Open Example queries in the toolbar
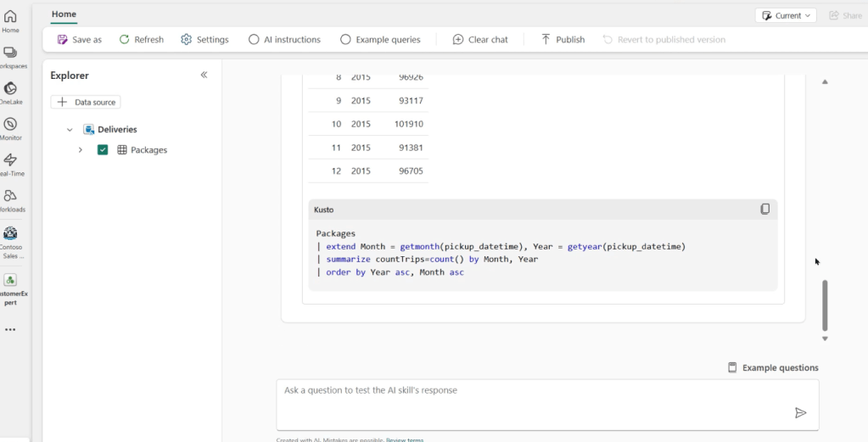Screen dimensions: 868x442 (x=380, y=40)
